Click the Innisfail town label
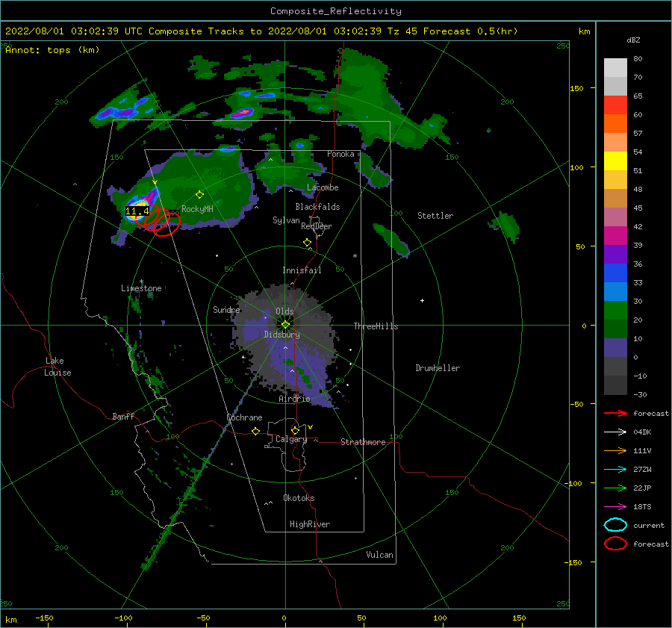The width and height of the screenshot is (672, 628). pos(302,270)
